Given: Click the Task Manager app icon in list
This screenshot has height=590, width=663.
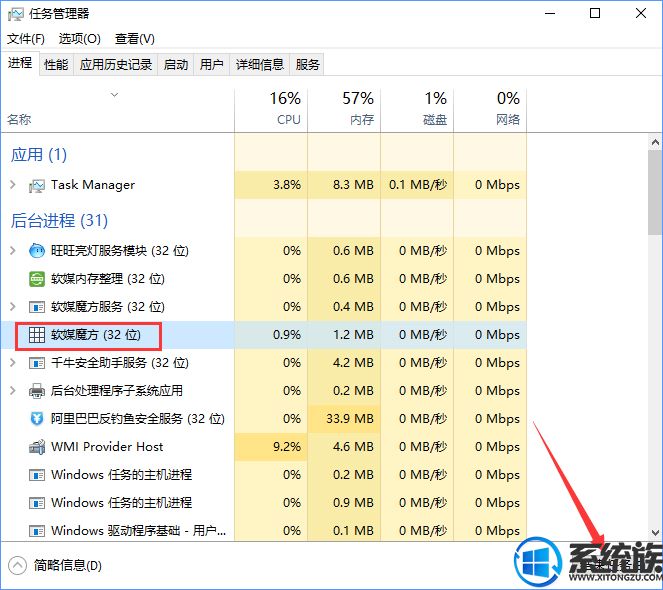Looking at the screenshot, I should click(x=37, y=186).
